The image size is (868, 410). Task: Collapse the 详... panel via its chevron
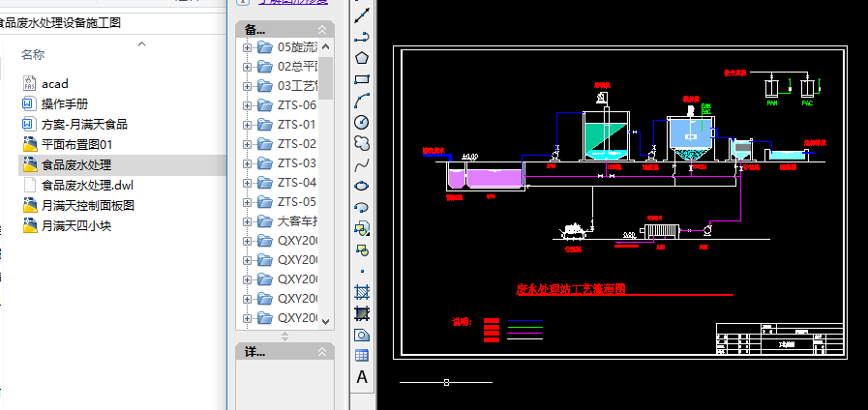pos(322,352)
